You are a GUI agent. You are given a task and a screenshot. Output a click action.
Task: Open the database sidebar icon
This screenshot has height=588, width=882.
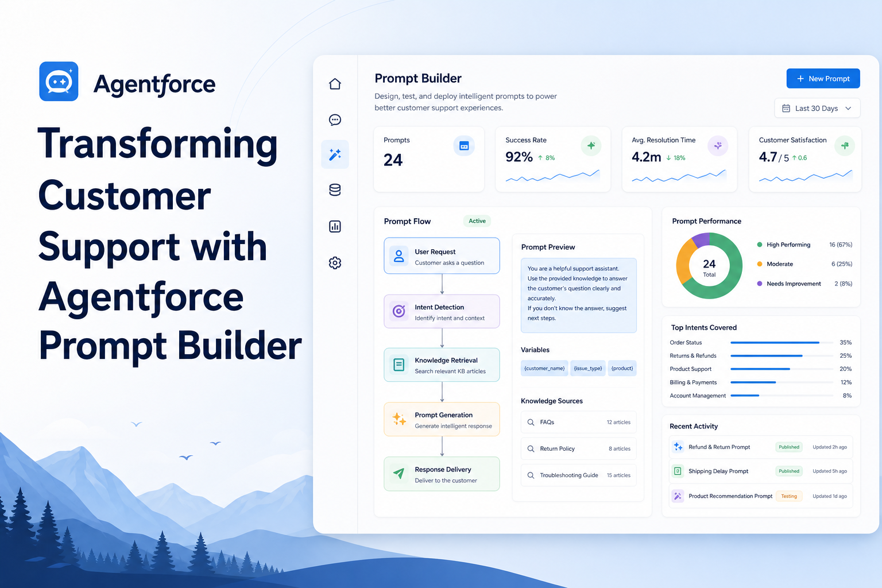pyautogui.click(x=335, y=190)
